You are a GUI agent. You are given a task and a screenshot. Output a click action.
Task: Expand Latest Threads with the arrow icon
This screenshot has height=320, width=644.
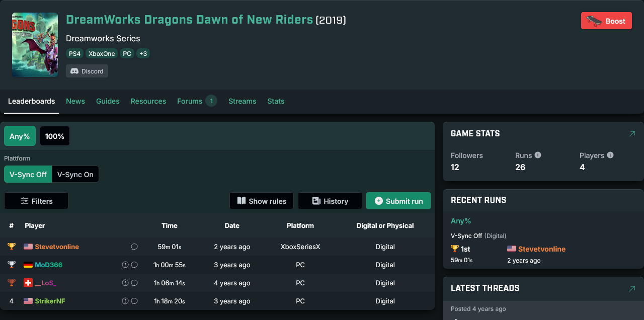[x=632, y=288]
